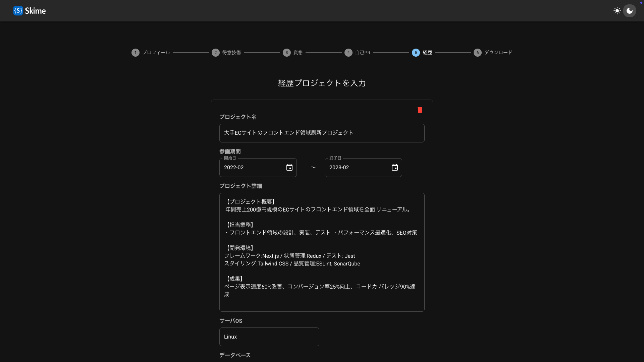Click the Skime brand name text
The width and height of the screenshot is (644, 362).
point(35,11)
